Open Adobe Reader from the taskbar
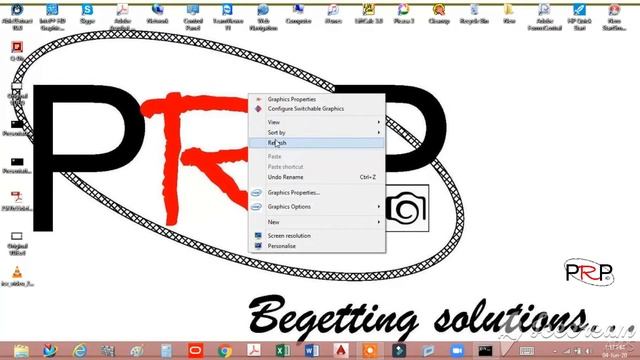The image size is (640, 360). (x=253, y=351)
